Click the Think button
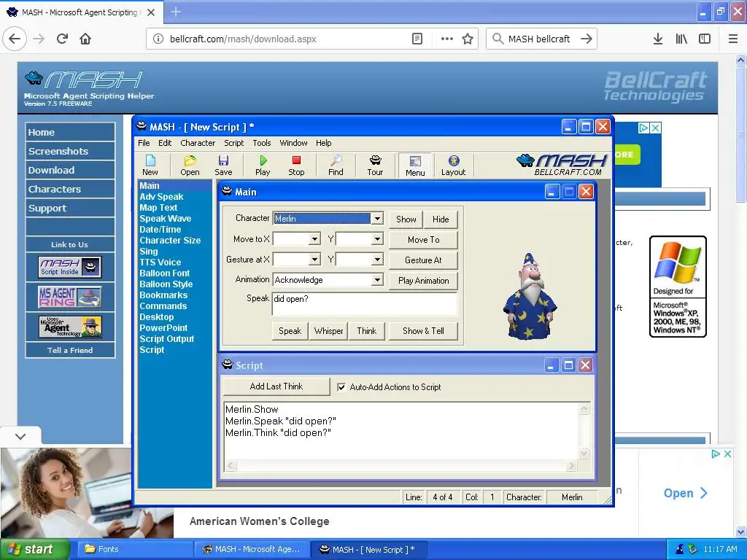747x560 pixels. pyautogui.click(x=367, y=331)
